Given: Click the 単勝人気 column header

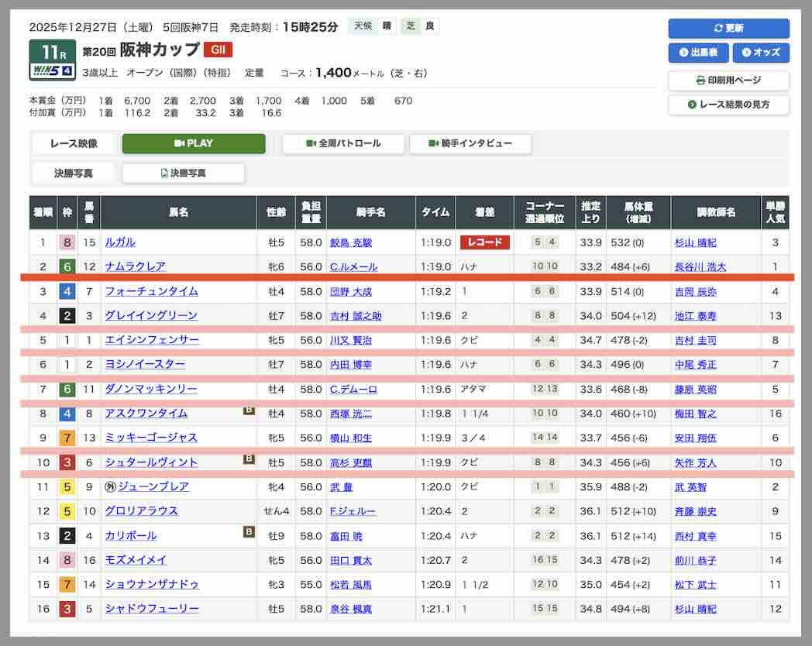Looking at the screenshot, I should pos(775,212).
